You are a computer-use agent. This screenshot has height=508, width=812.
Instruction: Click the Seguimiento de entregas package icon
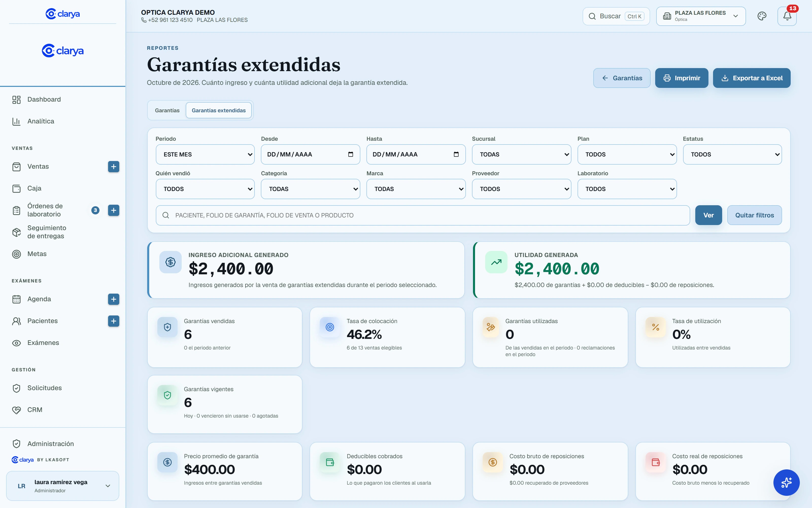tap(16, 232)
